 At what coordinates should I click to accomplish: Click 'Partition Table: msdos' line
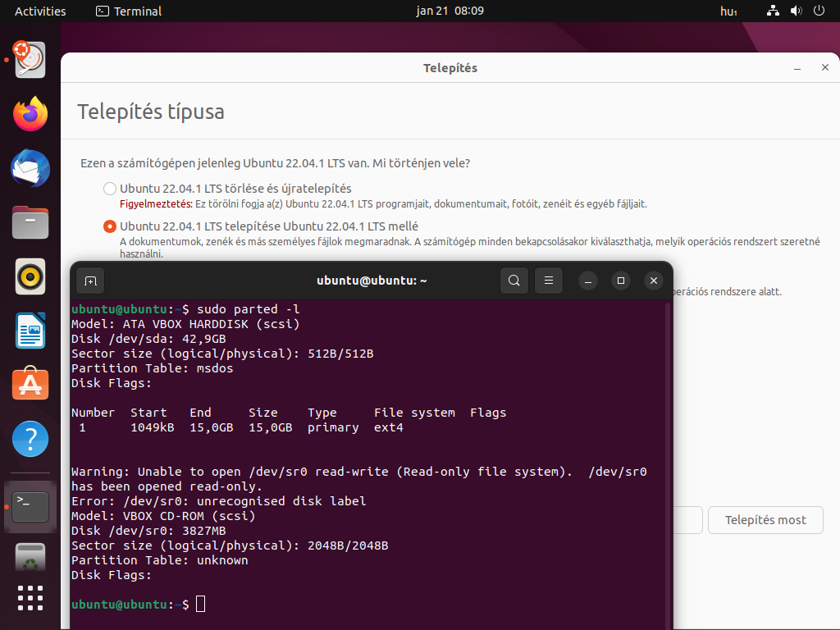tap(152, 368)
